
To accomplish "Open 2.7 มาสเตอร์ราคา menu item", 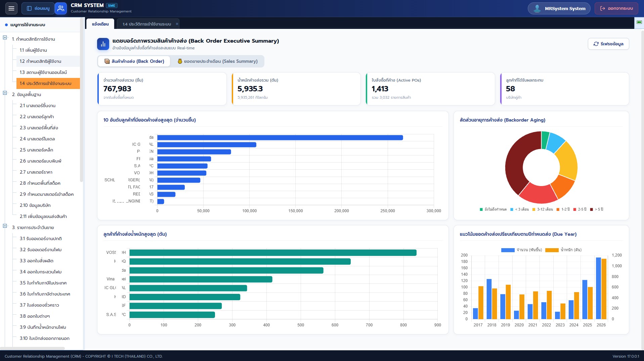I will click(48, 172).
